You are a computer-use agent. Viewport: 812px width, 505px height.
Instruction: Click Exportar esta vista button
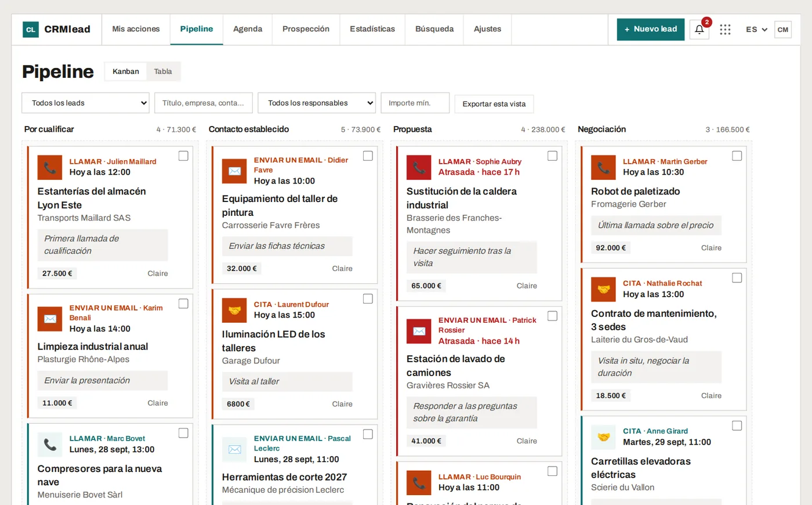pyautogui.click(x=494, y=104)
